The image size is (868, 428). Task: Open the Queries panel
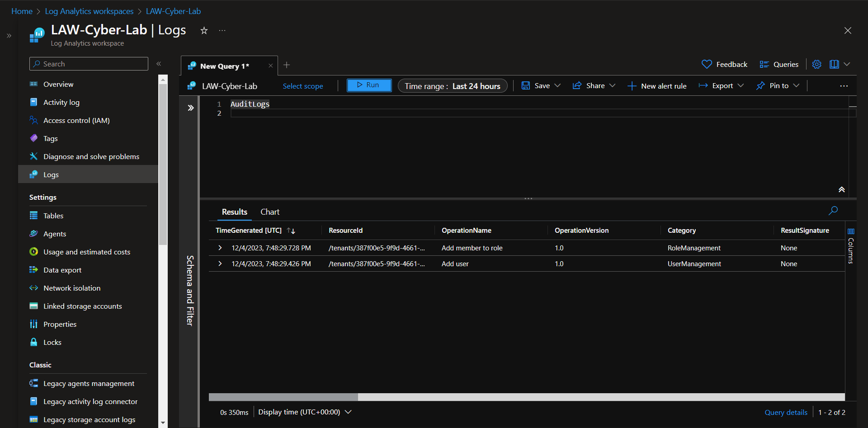(779, 64)
